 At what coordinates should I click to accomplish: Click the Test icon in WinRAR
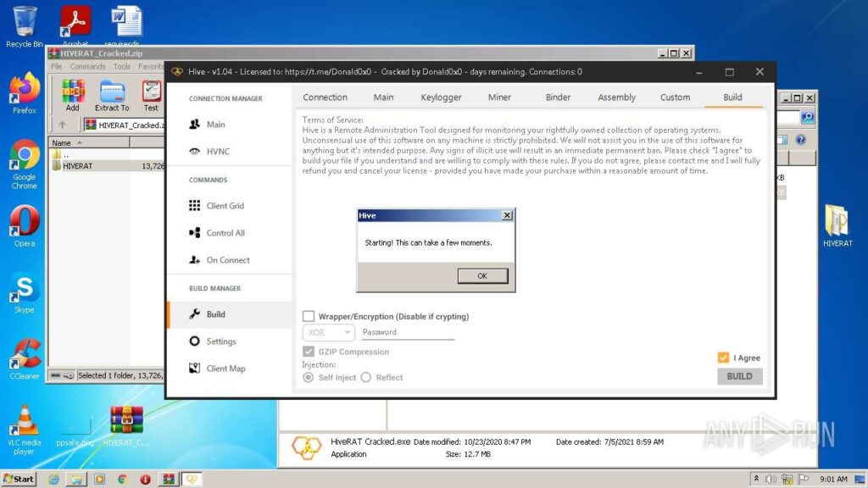click(151, 96)
